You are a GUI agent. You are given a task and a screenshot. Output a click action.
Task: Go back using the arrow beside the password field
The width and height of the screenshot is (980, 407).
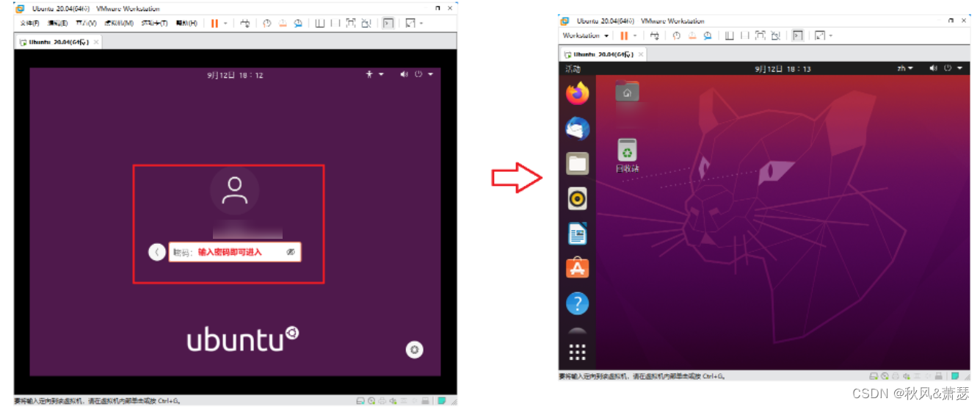pos(157,252)
